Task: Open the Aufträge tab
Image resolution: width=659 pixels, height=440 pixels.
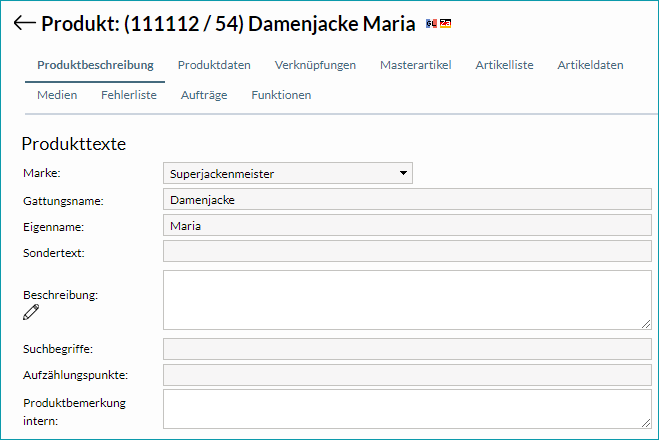Action: pos(204,95)
